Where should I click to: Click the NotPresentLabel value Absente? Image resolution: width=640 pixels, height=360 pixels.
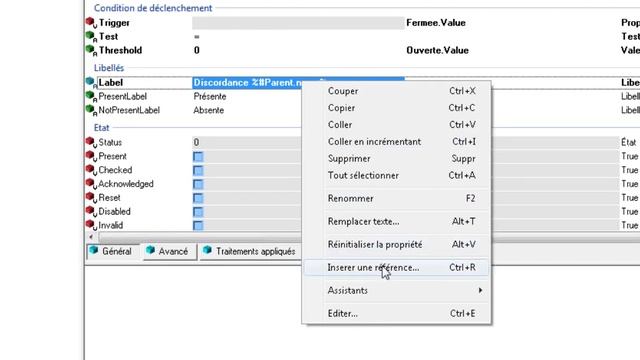(209, 110)
